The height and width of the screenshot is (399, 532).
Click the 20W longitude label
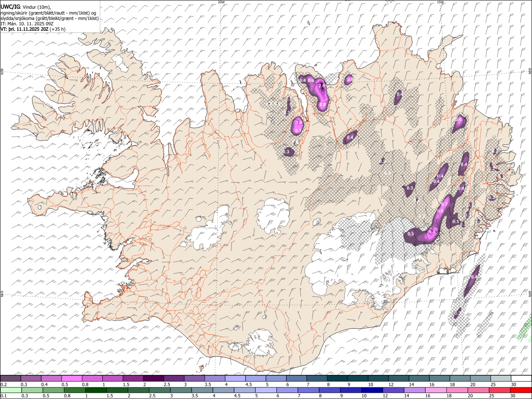pyautogui.click(x=222, y=2)
